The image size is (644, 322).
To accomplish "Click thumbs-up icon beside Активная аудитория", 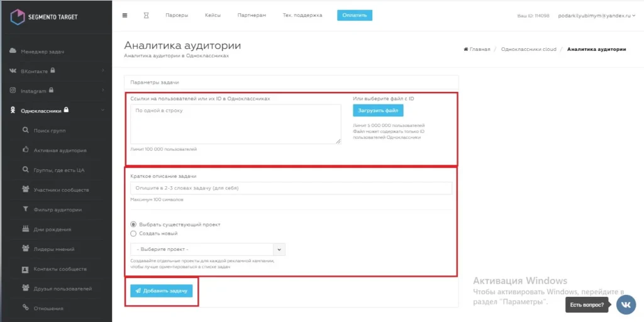I will pos(25,150).
